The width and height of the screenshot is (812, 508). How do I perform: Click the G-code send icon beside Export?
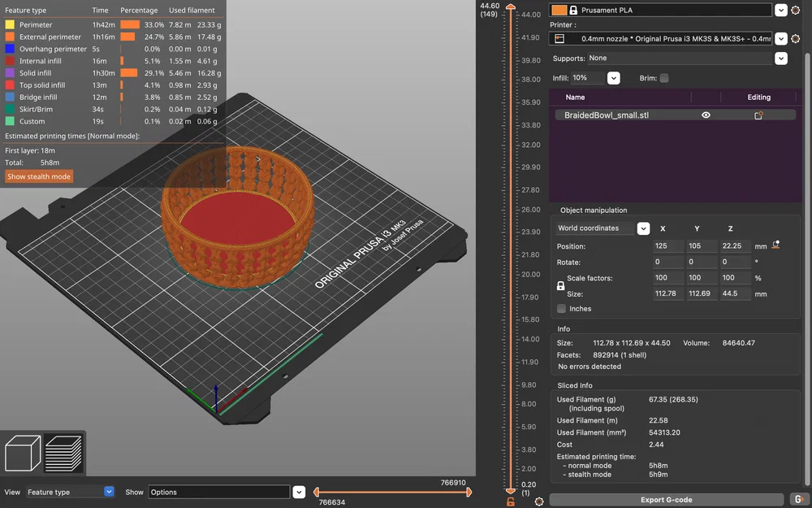(798, 500)
